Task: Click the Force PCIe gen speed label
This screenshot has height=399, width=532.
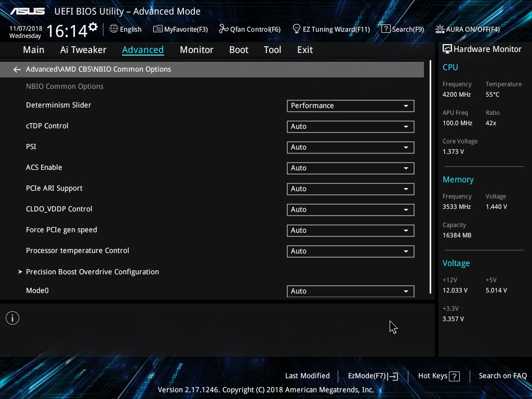Action: click(x=61, y=230)
